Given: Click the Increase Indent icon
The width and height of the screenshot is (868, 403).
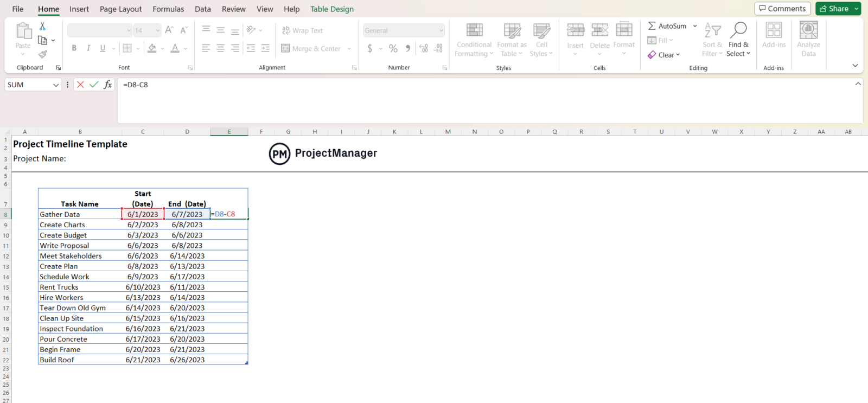Looking at the screenshot, I should (265, 48).
